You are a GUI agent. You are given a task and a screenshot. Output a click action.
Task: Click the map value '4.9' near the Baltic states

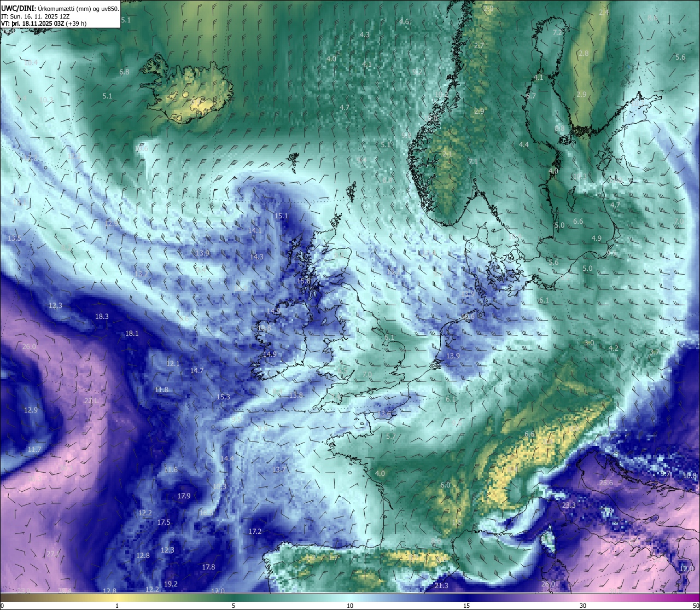tap(597, 238)
